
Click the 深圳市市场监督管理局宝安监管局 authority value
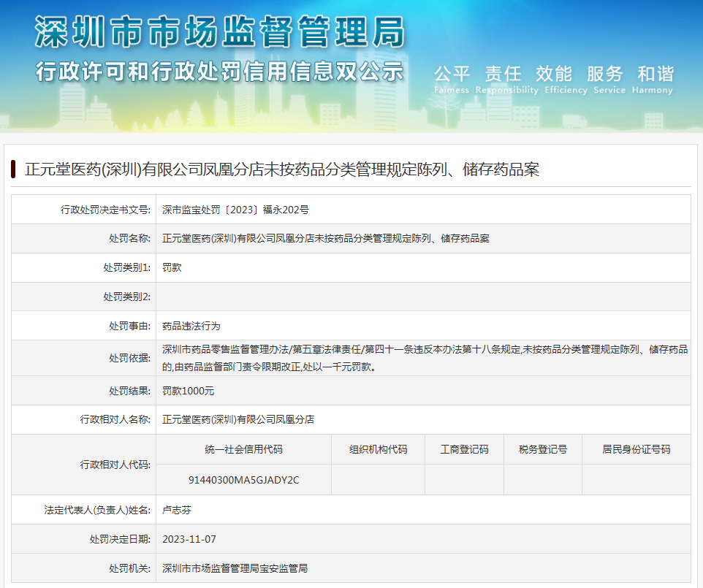tap(235, 568)
